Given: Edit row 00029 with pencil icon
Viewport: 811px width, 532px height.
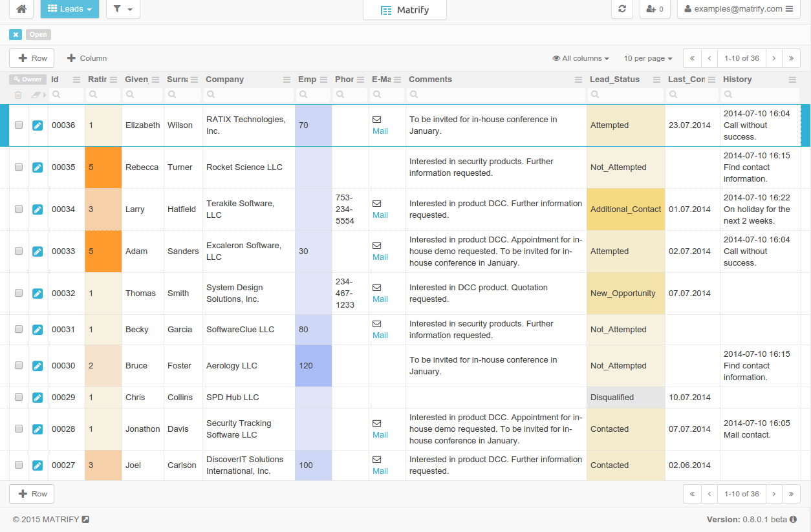Looking at the screenshot, I should (38, 398).
